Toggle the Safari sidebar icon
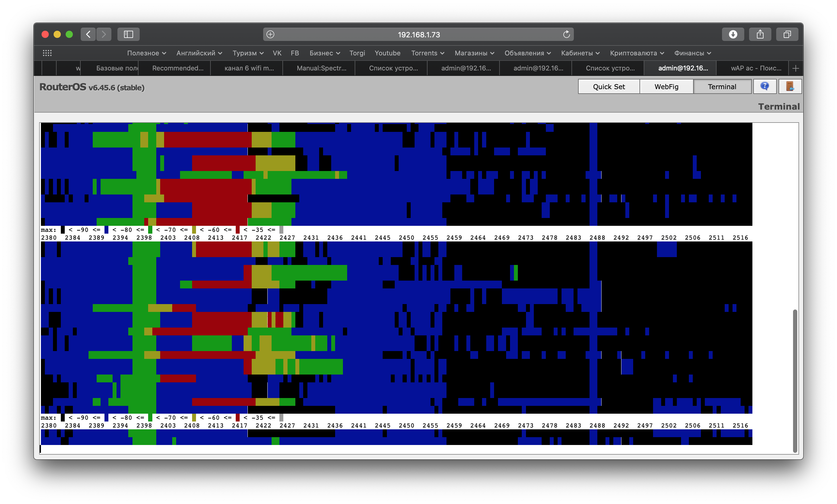 pyautogui.click(x=128, y=34)
